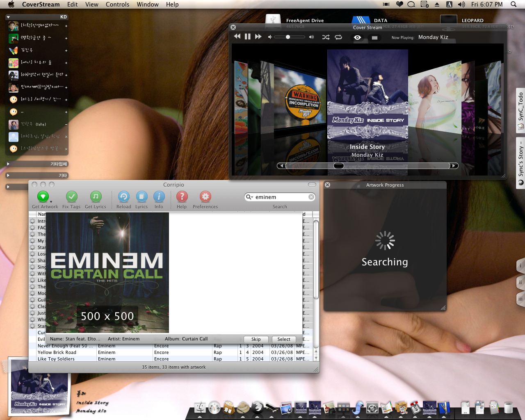Viewport: 525px width, 420px height.
Task: Open the Controls menu
Action: coord(117,5)
